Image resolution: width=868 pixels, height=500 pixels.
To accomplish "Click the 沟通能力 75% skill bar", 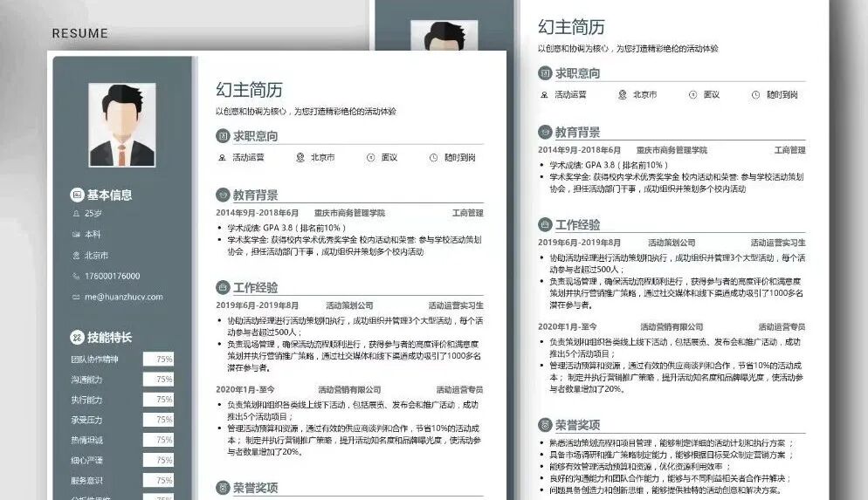I will pyautogui.click(x=158, y=379).
